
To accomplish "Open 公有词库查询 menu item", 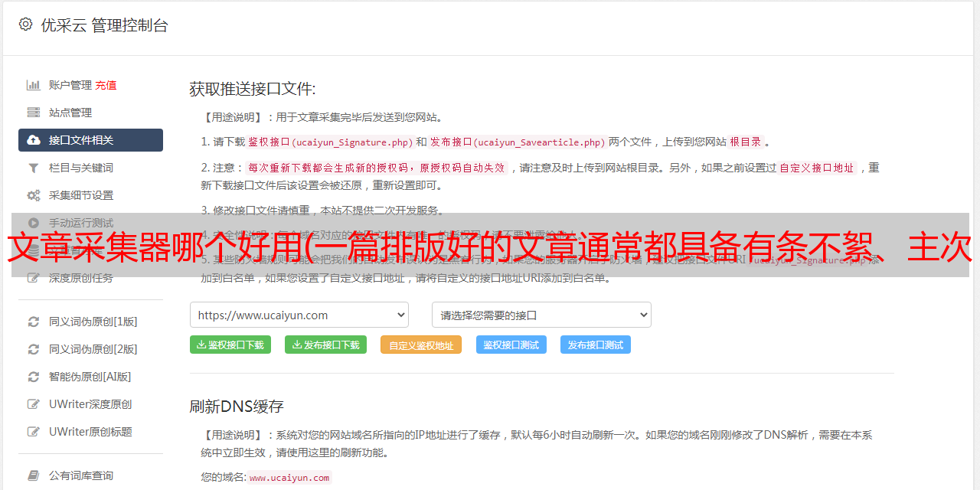I will tap(90, 475).
